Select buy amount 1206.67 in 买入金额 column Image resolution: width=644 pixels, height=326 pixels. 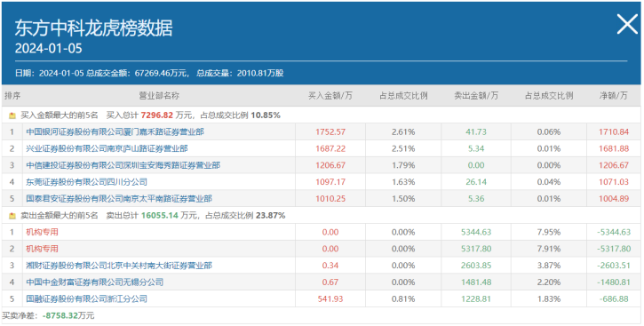(330, 165)
